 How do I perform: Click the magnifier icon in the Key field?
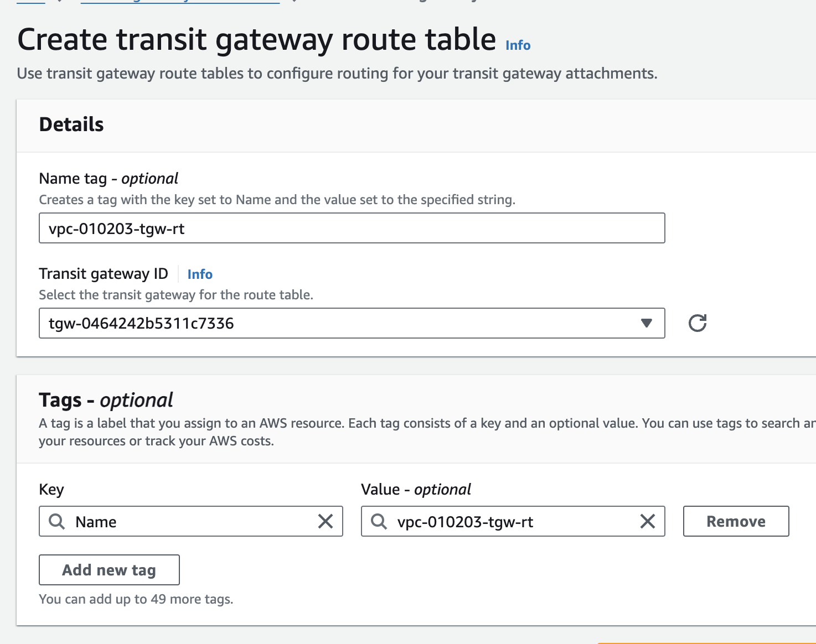(x=56, y=521)
